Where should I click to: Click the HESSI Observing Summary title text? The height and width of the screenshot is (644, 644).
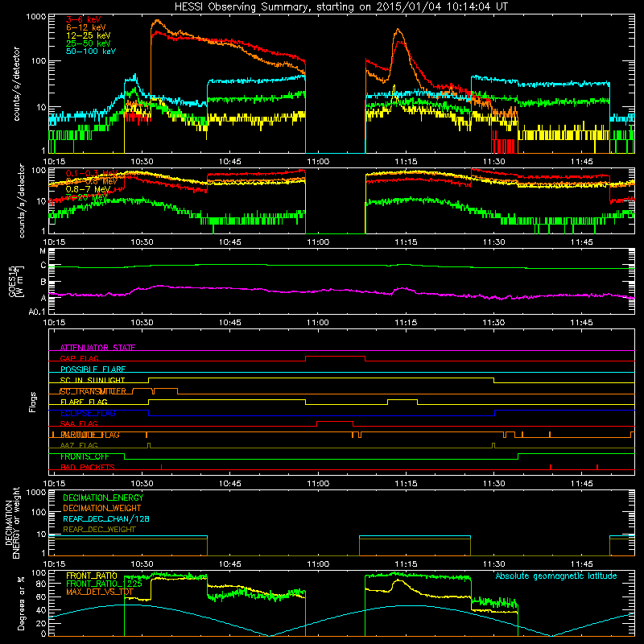[x=341, y=7]
